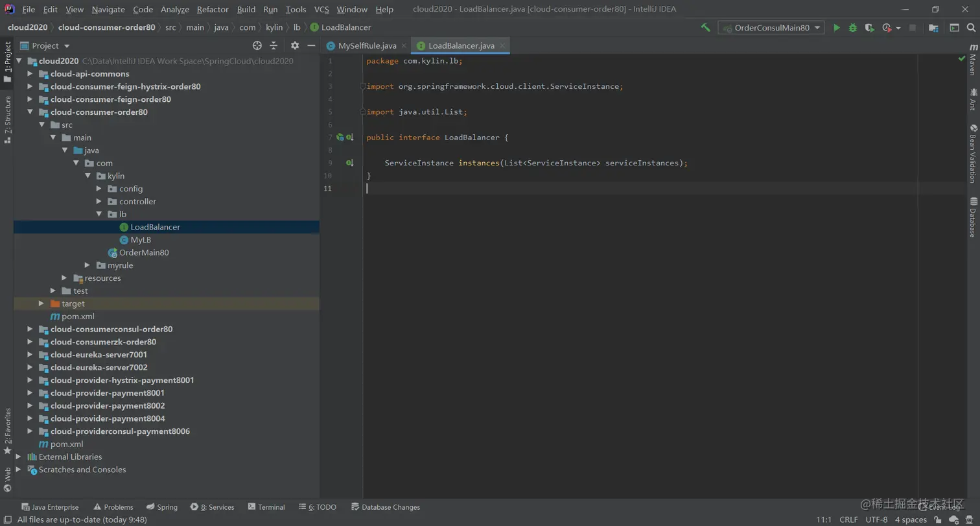The image size is (980, 526).
Task: Collapse all with the Project panel icon
Action: tap(274, 45)
